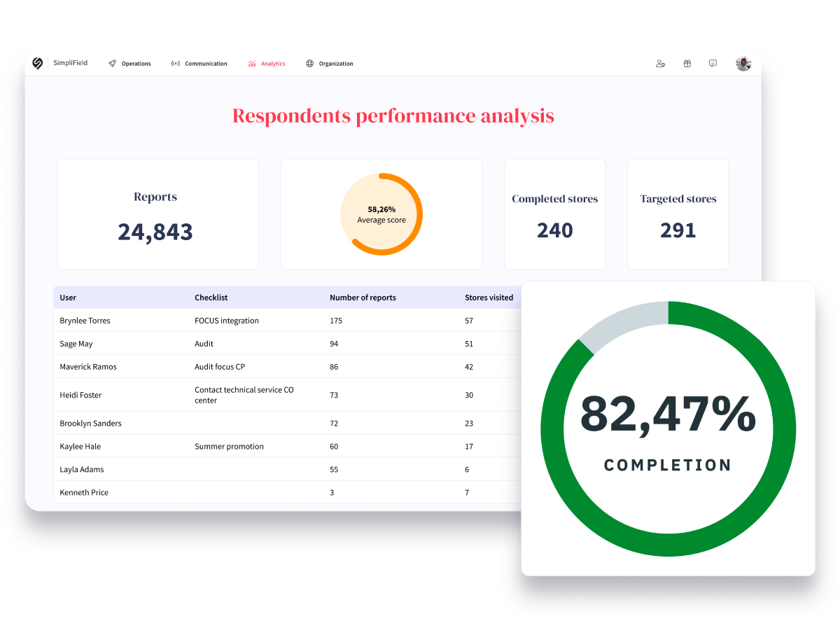Select the Reports 24,843 card
The image size is (840, 621).
coord(158,214)
